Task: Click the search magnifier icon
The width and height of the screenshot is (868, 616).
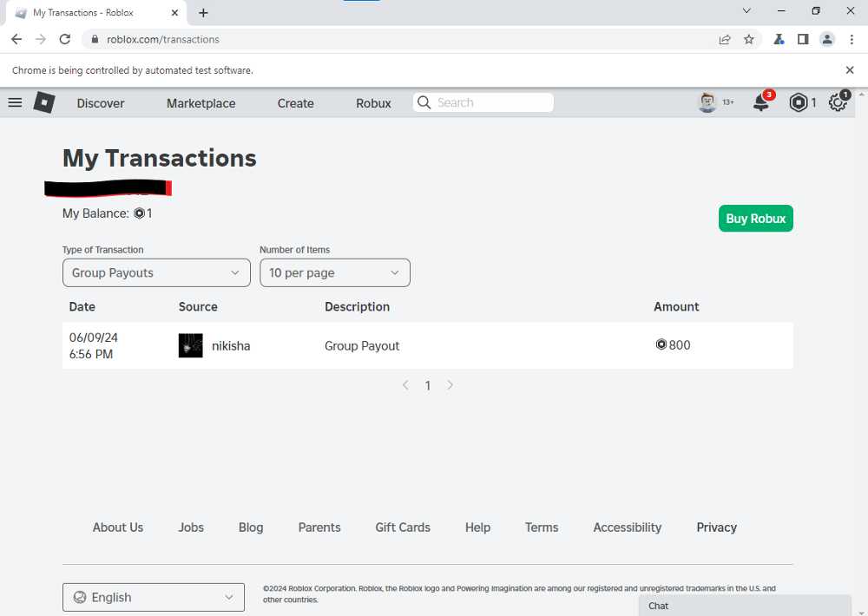Action: pos(424,102)
